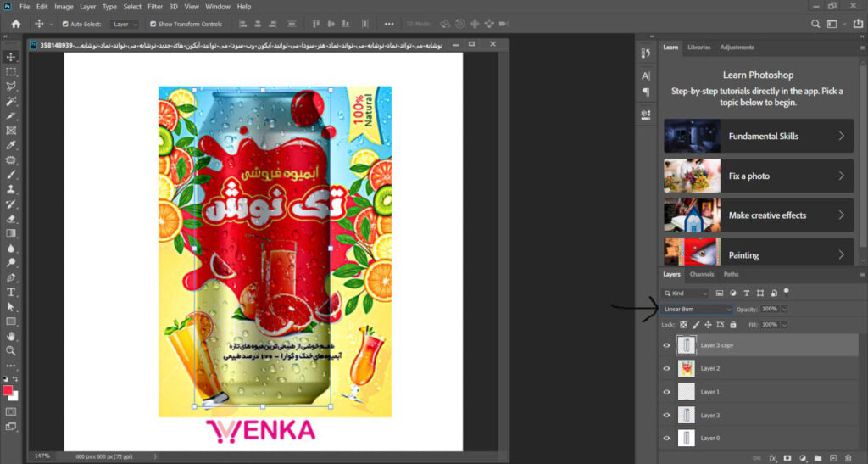Open the fx layer style menu
868x464 pixels.
click(x=772, y=458)
